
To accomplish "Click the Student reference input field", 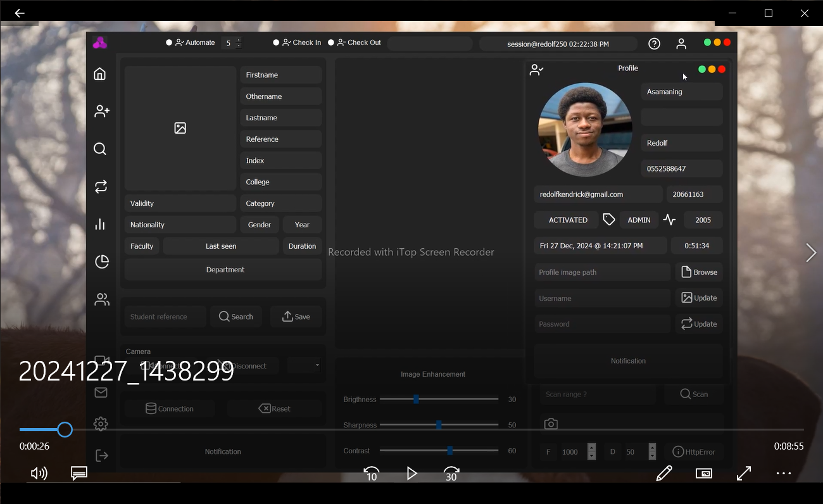I will 164,317.
